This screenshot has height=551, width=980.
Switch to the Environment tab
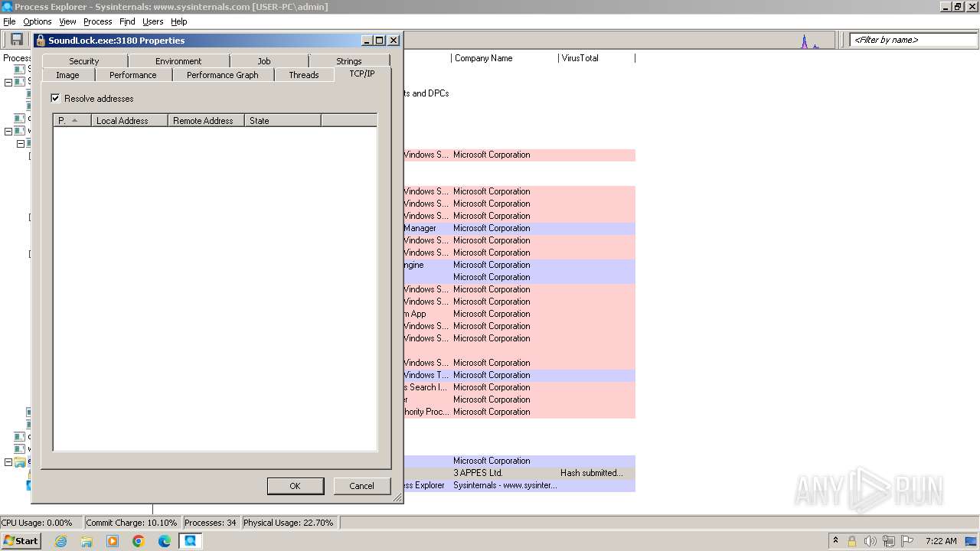(178, 61)
